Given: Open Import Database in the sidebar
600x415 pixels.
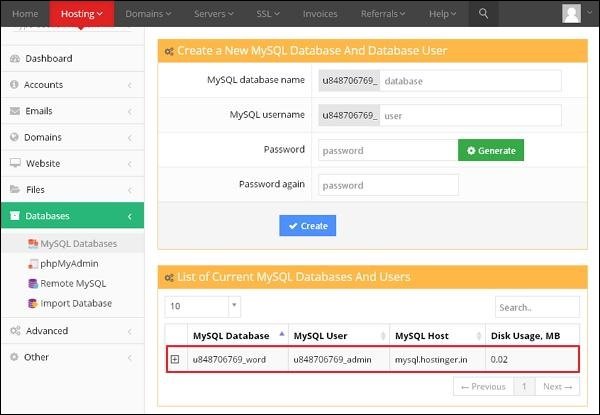Looking at the screenshot, I should pos(75,303).
